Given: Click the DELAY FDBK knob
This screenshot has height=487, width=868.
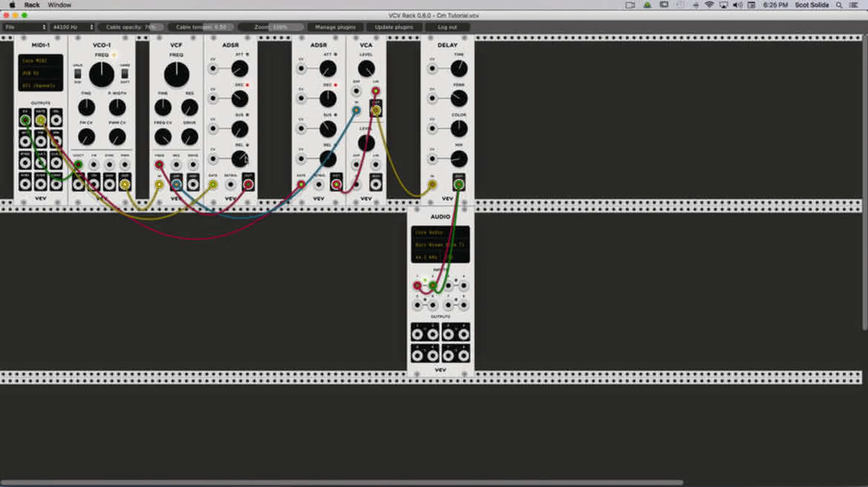Looking at the screenshot, I should coord(459,99).
